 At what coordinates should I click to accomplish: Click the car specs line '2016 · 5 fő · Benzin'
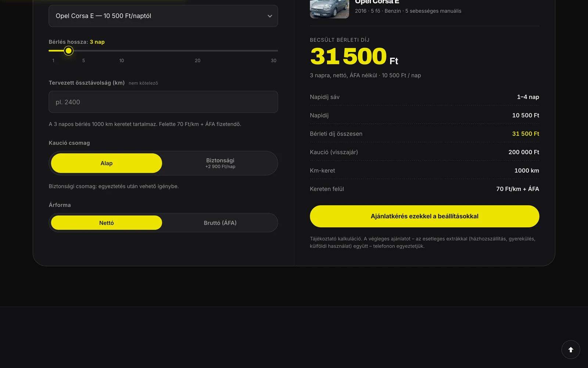[408, 11]
